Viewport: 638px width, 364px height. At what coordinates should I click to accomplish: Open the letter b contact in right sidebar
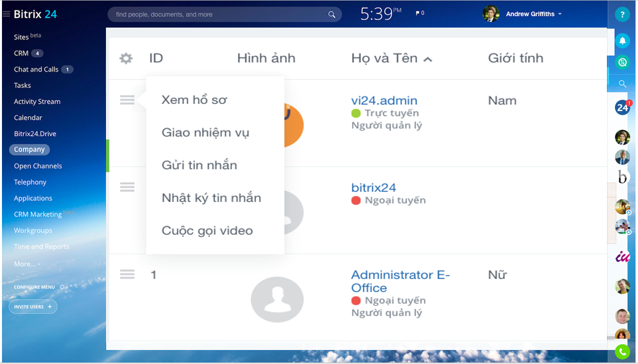click(x=622, y=176)
